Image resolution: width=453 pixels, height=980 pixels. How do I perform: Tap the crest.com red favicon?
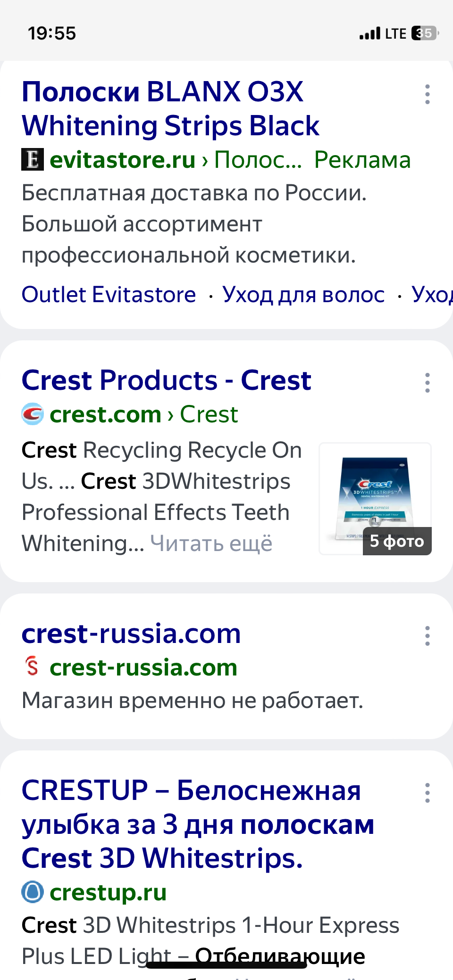tap(33, 414)
